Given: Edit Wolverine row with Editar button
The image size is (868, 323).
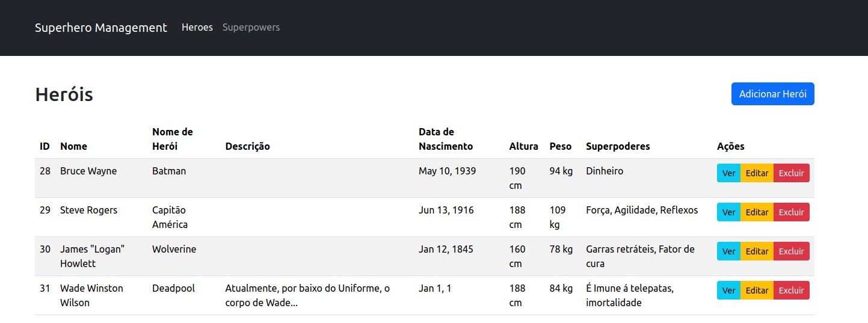Looking at the screenshot, I should pos(757,251).
